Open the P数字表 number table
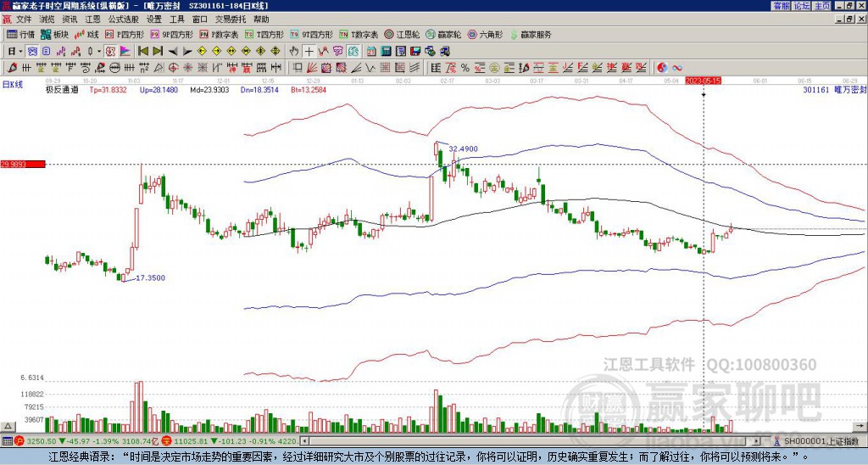 (x=219, y=34)
